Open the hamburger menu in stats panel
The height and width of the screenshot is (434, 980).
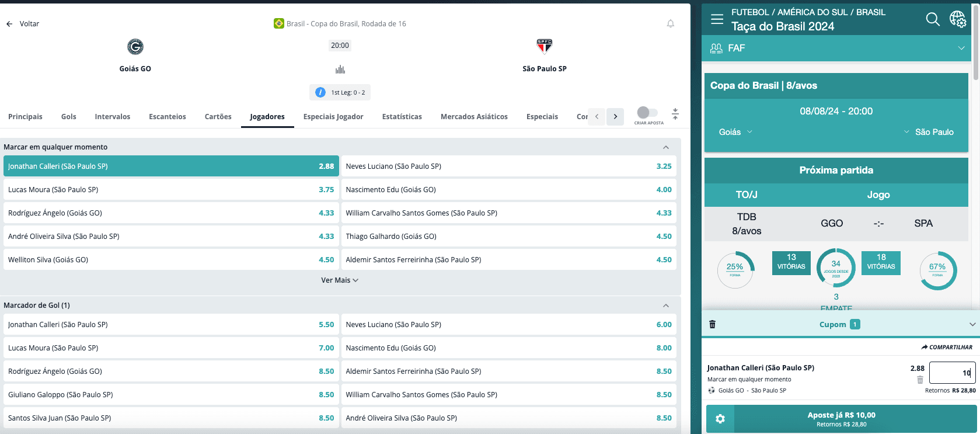click(x=717, y=19)
